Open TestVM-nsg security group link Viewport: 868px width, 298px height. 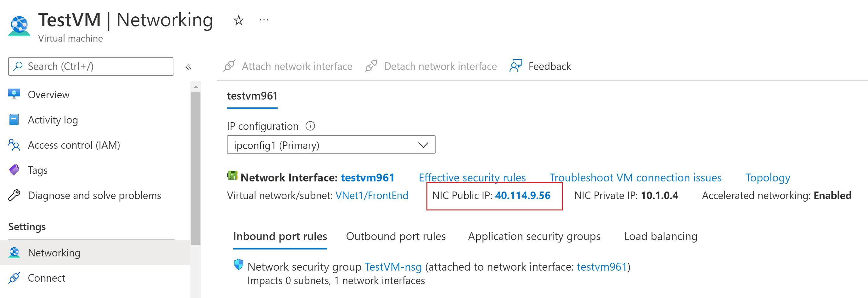coord(393,266)
